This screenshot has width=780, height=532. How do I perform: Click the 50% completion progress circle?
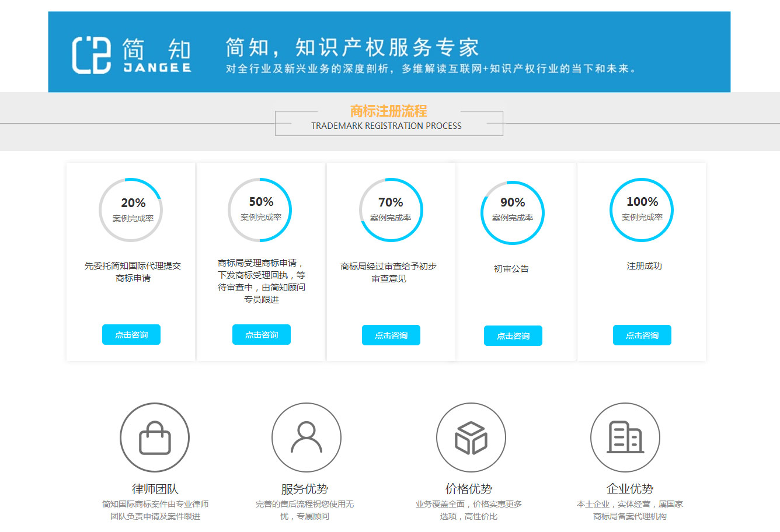tap(260, 210)
